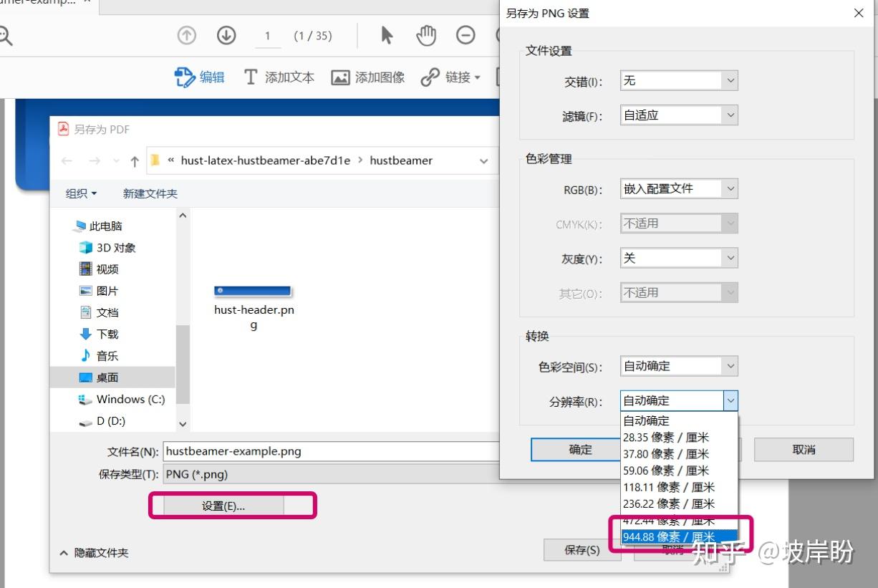Select the 编辑 (Edit) tool icon
Screen dimensions: 878x588
[x=185, y=77]
